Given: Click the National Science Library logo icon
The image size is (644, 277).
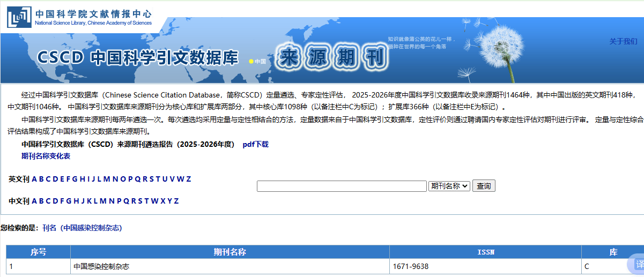Looking at the screenshot, I should tap(19, 17).
